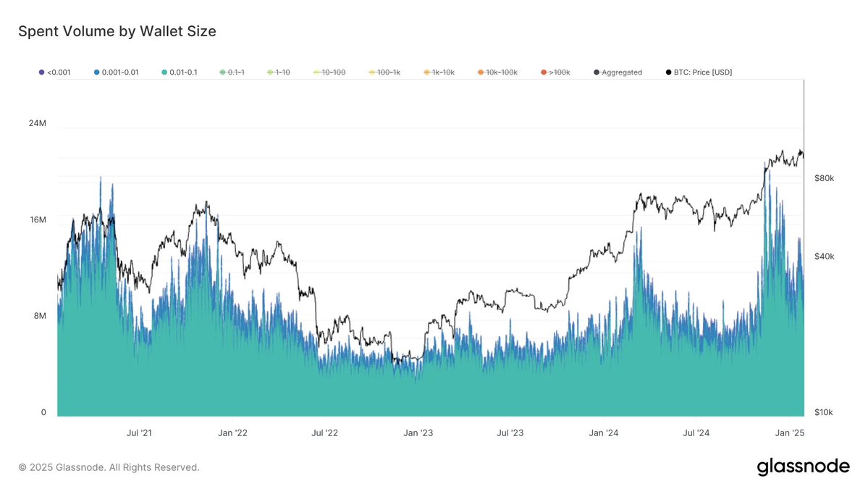Click the Jan '25 axis label
The width and height of the screenshot is (868, 489).
click(x=790, y=432)
